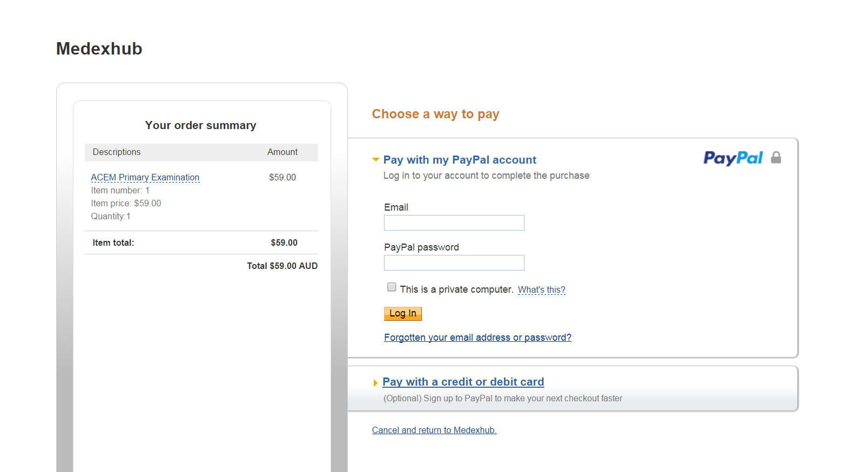This screenshot has height=472, width=868.
Task: Click the PayPal logo
Action: tap(733, 158)
